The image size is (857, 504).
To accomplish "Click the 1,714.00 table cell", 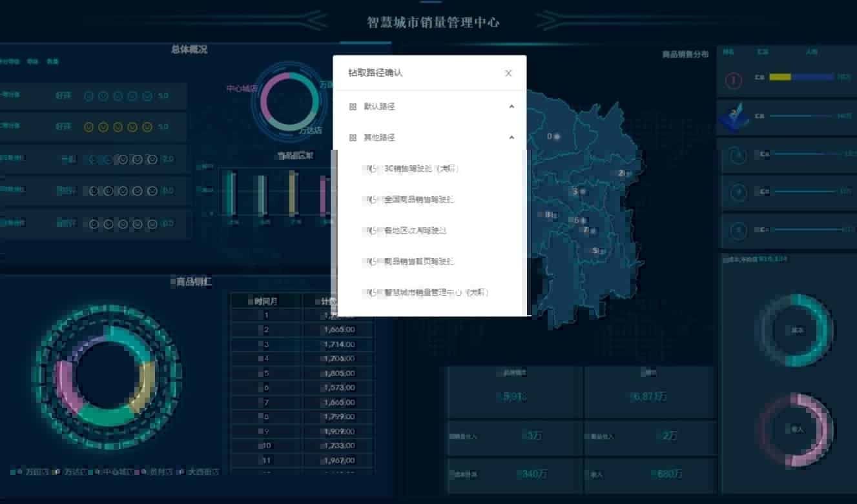I will point(338,345).
